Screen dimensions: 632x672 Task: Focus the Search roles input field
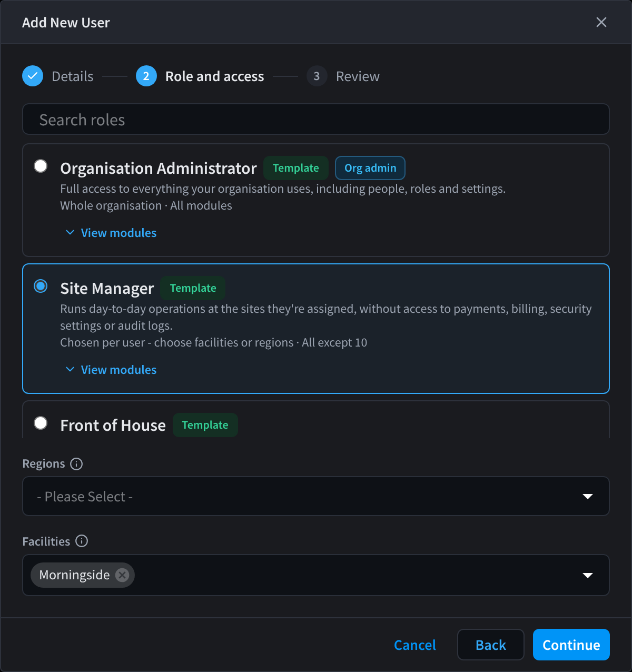click(316, 120)
